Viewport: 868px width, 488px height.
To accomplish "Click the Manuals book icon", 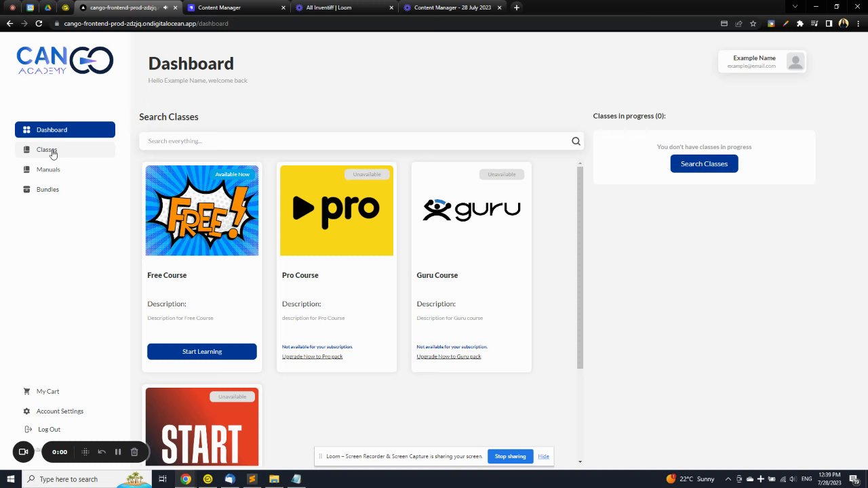I will pyautogui.click(x=26, y=169).
